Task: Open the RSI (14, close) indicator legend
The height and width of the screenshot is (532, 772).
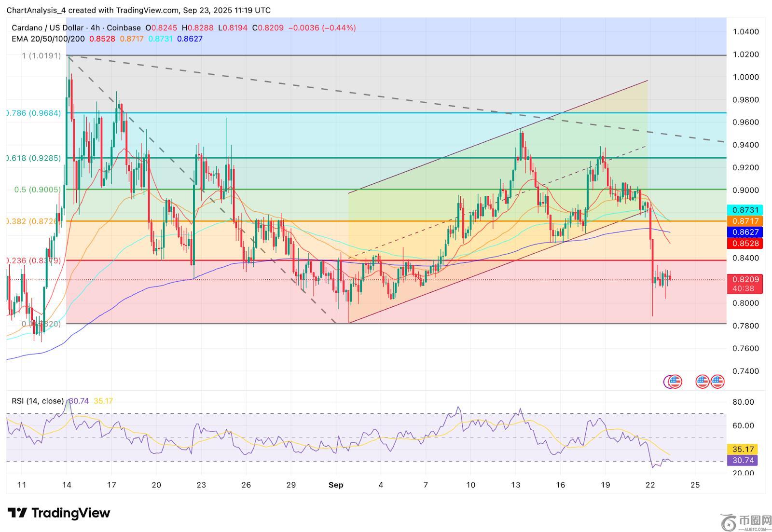Action: (38, 401)
